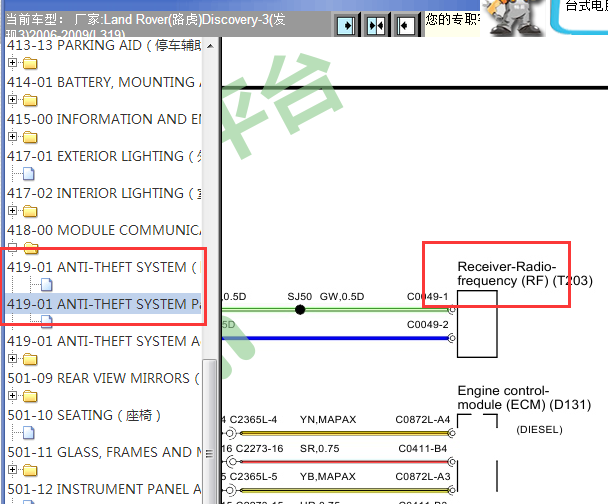Screen dimensions: 608x504
Task: Click the mechanic mascot image
Action: [513, 17]
